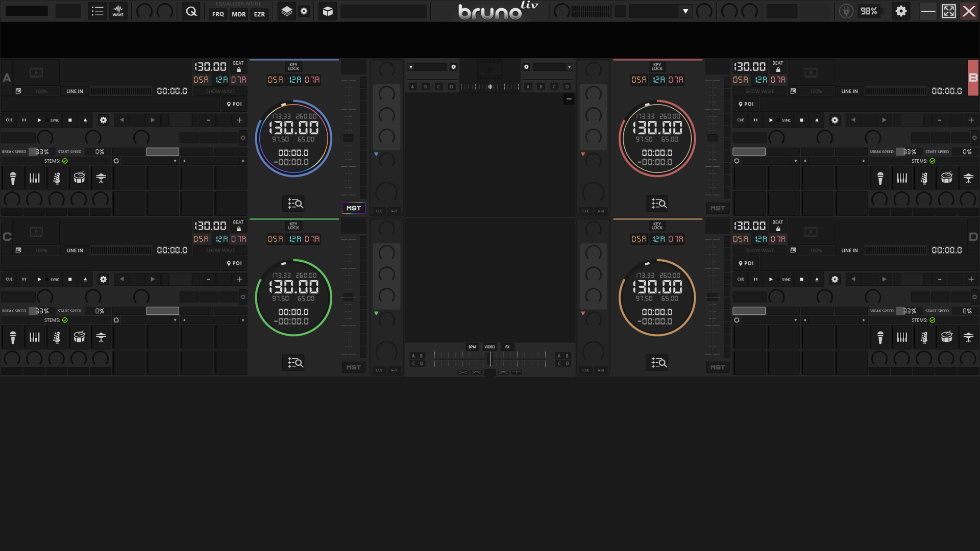
Task: Click the cymbals stem icon on deck B
Action: coord(969,178)
